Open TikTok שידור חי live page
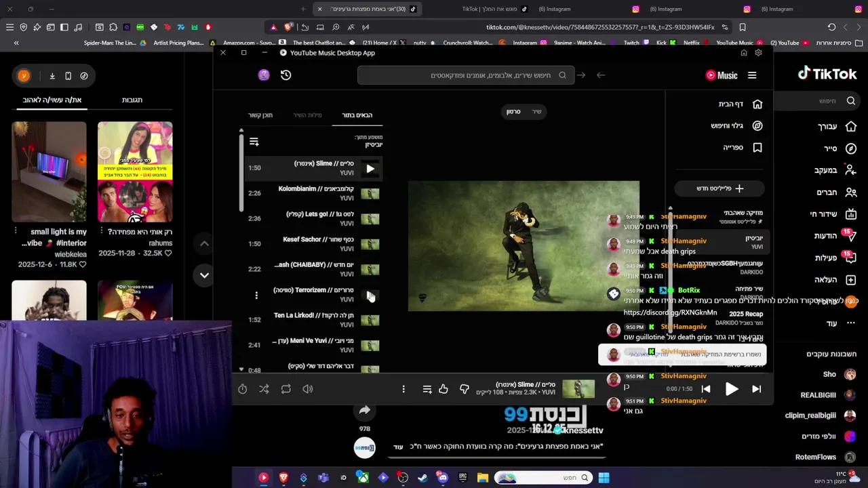868x488 pixels. [x=833, y=214]
